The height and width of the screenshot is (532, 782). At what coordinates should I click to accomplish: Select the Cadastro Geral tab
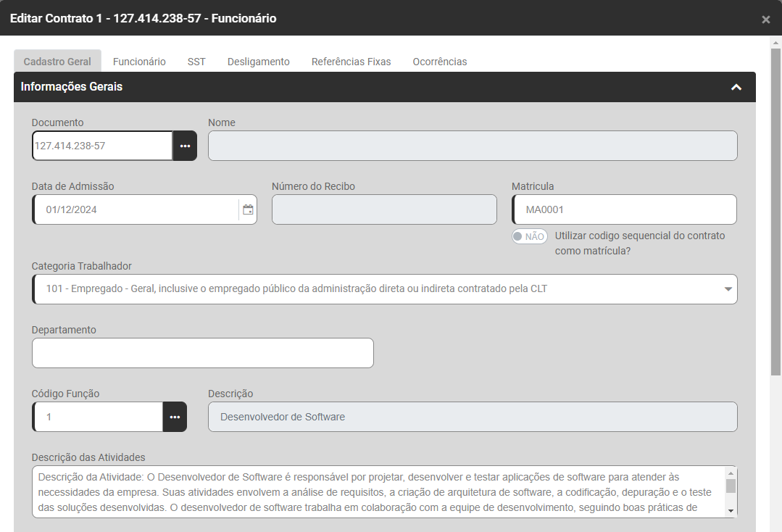[57, 62]
